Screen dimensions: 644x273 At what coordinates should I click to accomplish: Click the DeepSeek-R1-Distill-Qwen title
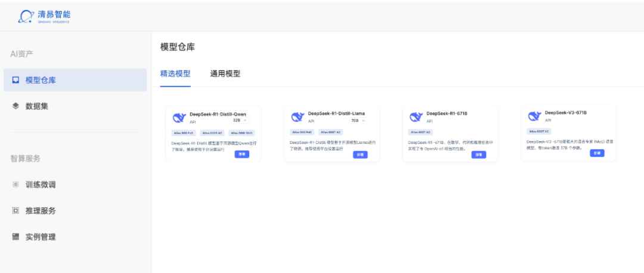pyautogui.click(x=218, y=114)
